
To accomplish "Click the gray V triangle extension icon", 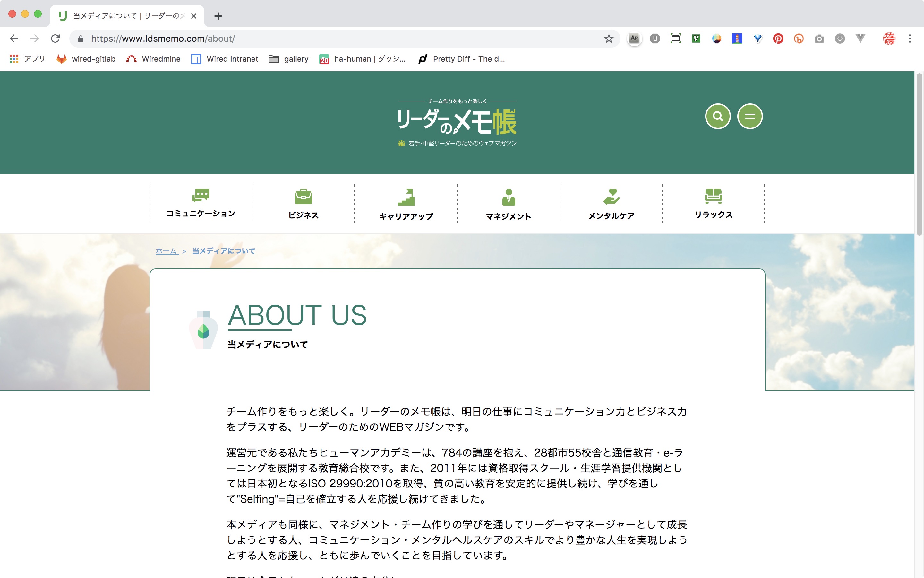I will [860, 39].
